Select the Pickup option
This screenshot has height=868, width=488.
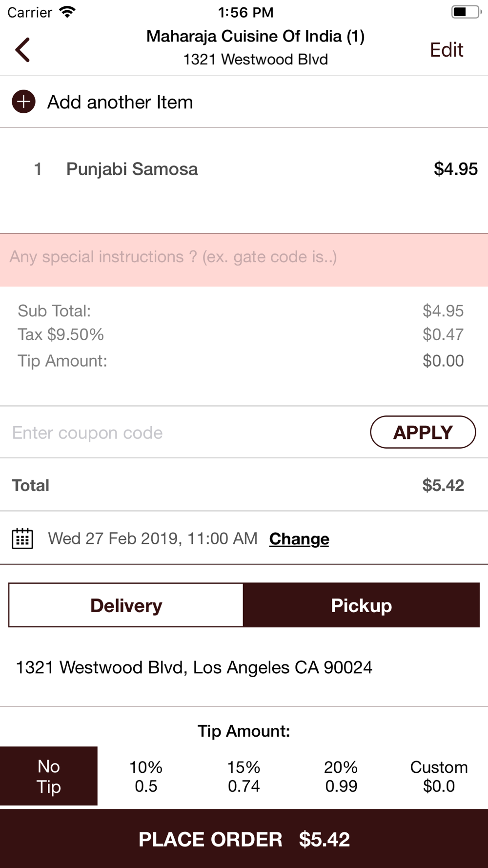361,605
